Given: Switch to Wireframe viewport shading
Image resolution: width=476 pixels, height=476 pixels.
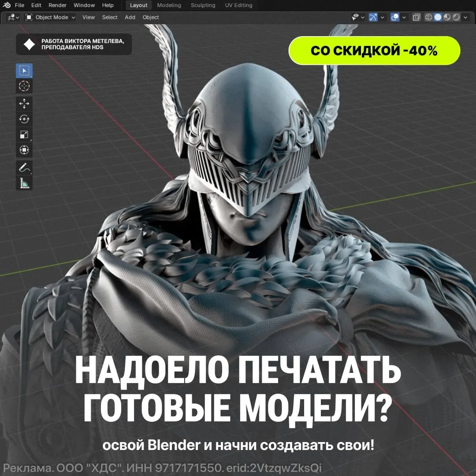Looking at the screenshot, I should click(x=428, y=17).
